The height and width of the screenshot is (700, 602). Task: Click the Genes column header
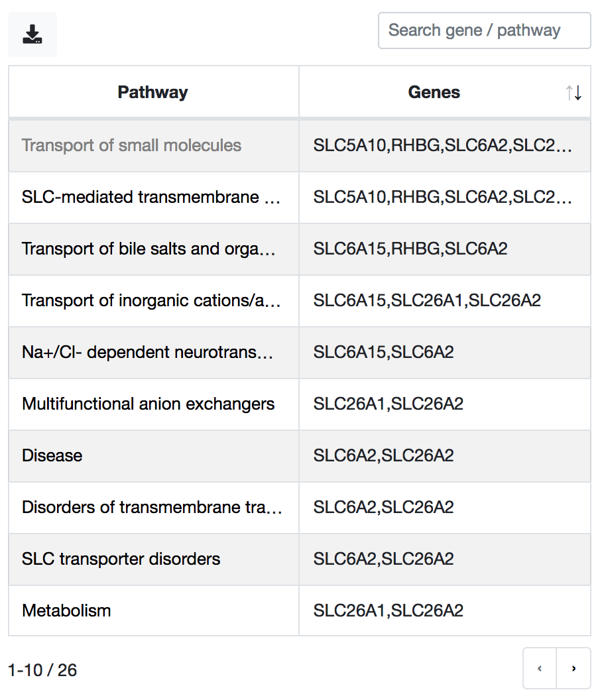coord(434,92)
